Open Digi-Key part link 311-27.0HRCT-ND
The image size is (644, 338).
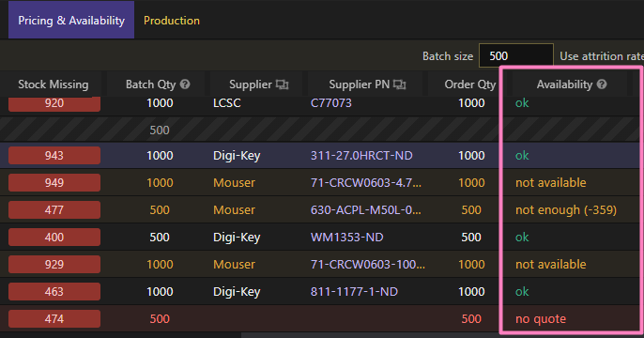point(361,156)
